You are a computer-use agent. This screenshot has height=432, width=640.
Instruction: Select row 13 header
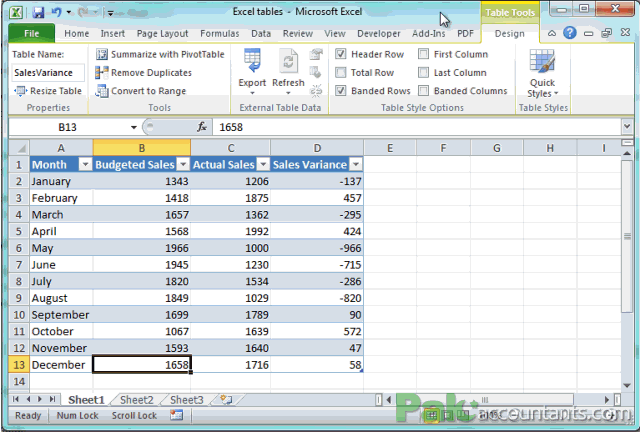pos(19,365)
